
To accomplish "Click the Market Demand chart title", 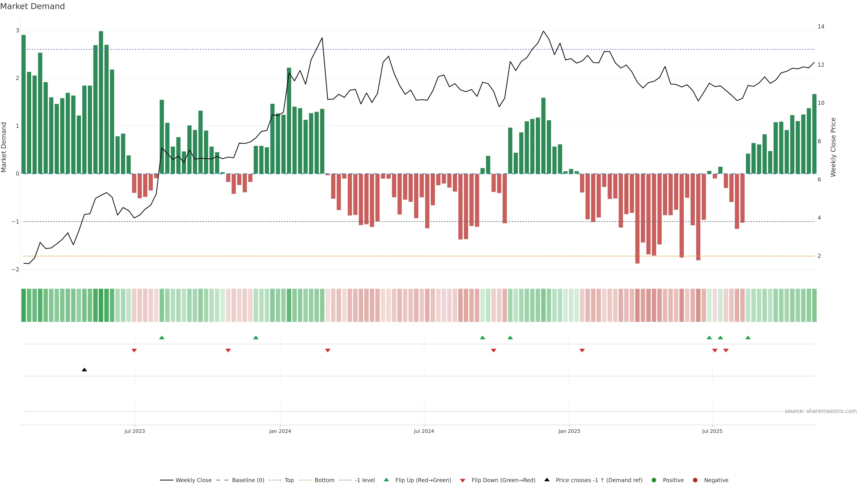I will [x=32, y=6].
